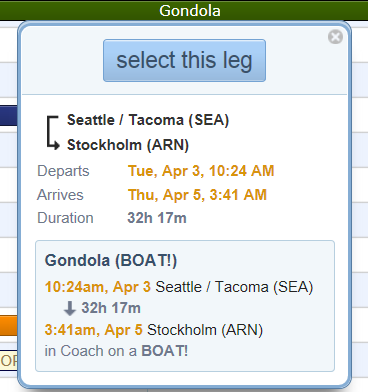Click the dark blue bar behind popup
Screen dimensions: 368x392
(x=9, y=115)
